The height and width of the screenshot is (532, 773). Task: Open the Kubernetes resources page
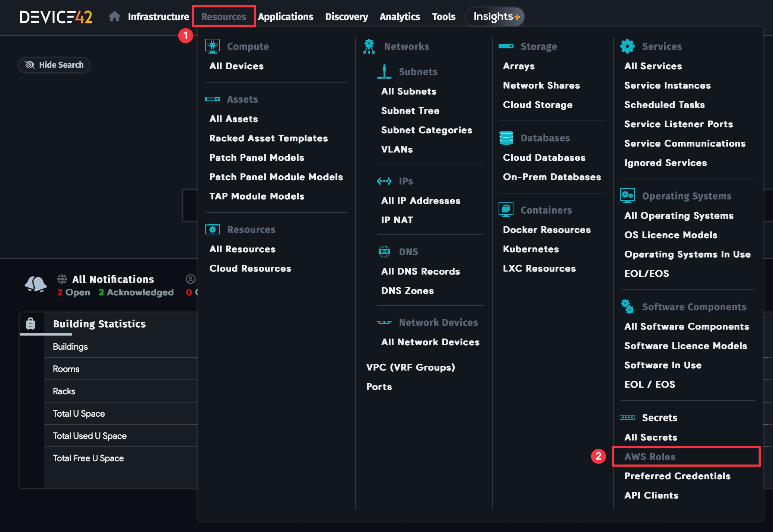coord(530,249)
